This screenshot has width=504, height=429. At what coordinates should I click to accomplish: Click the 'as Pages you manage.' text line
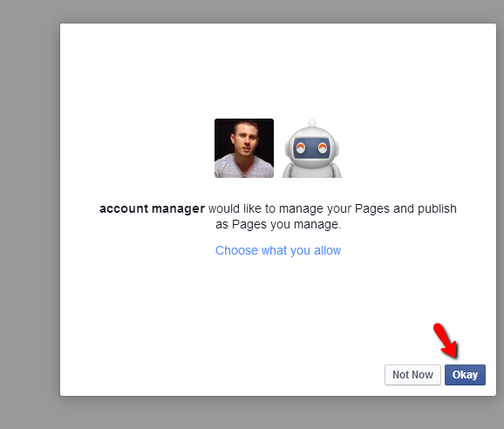278,224
